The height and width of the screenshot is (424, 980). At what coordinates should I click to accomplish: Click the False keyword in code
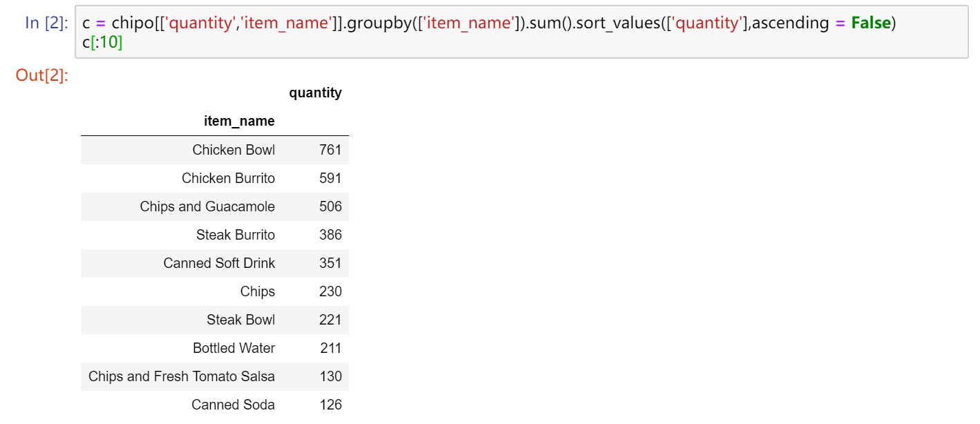(870, 23)
